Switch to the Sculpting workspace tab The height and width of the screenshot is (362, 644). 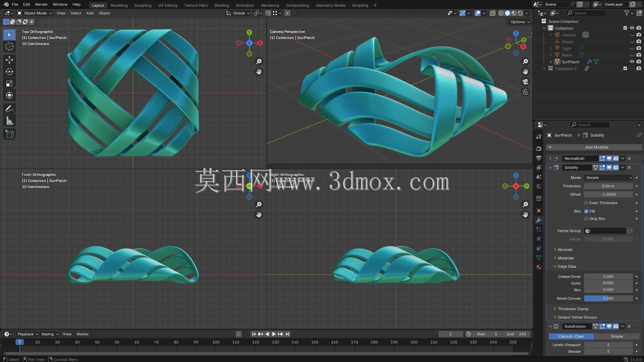tap(143, 5)
